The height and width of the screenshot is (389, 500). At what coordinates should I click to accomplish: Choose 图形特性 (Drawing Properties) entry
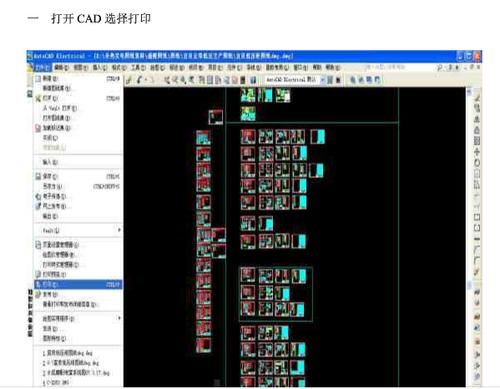coord(78,338)
